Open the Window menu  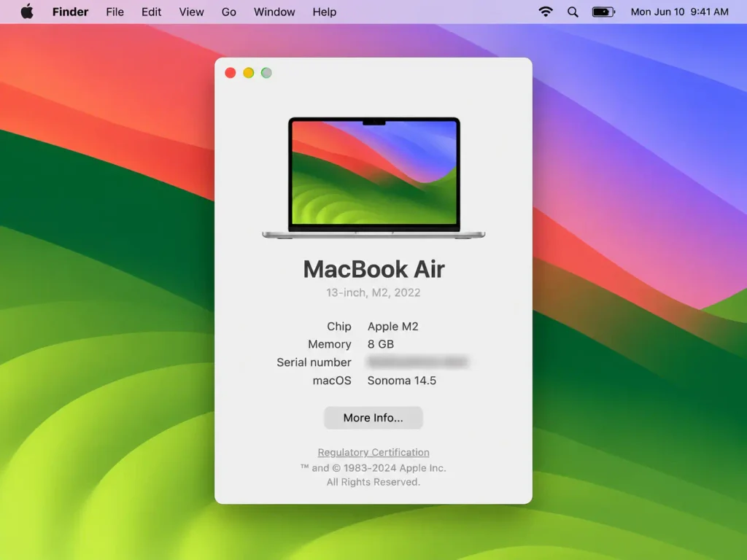pos(274,12)
